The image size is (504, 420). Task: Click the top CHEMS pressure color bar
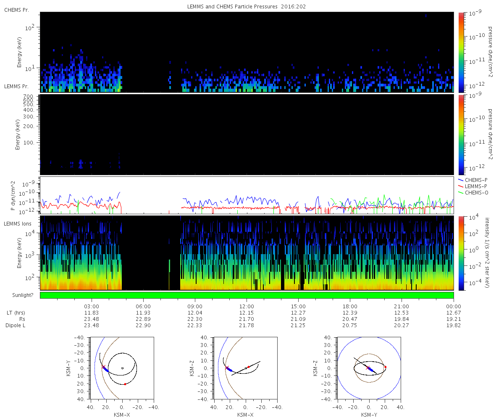pos(461,52)
